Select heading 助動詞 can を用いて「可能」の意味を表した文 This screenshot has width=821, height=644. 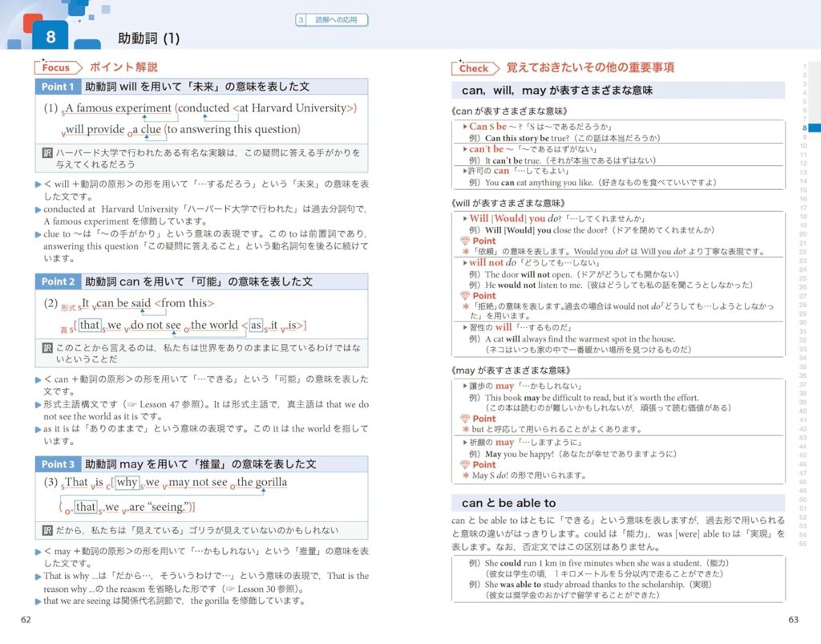(x=199, y=281)
